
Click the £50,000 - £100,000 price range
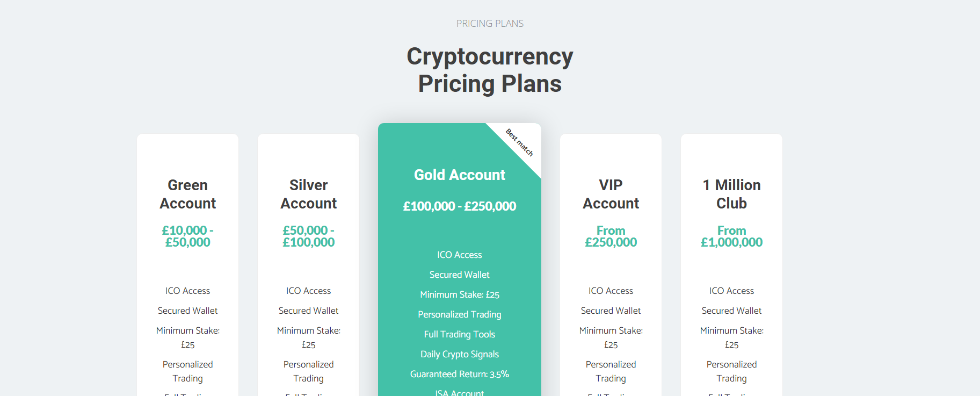[308, 236]
